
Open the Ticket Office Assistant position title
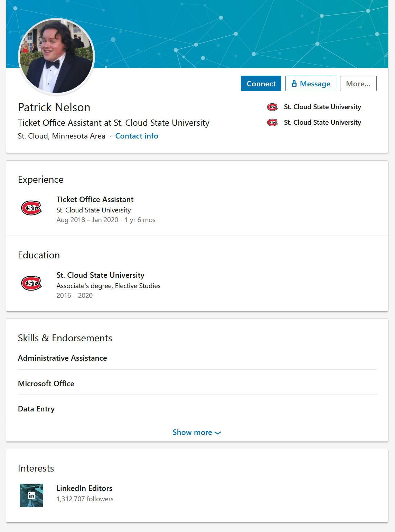click(x=95, y=200)
